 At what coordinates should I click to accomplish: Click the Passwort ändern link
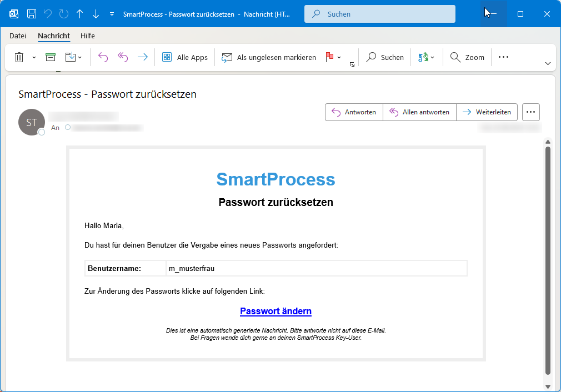coord(276,311)
